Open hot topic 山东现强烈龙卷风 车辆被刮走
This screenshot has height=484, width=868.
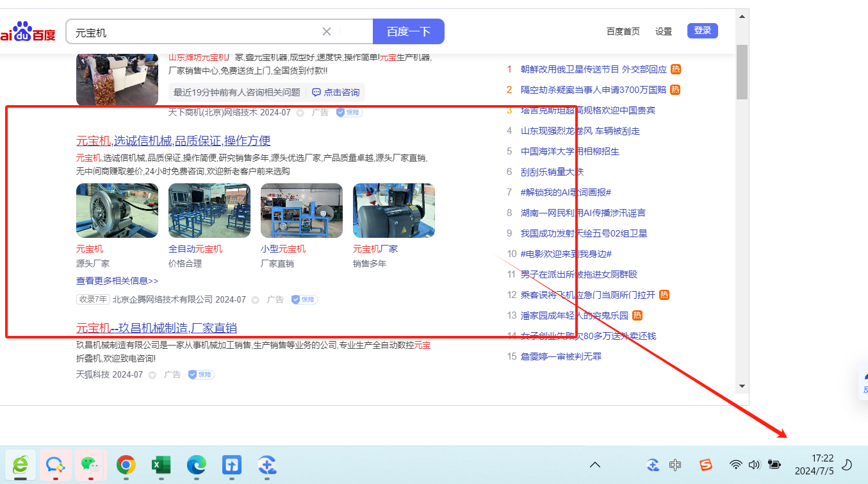(x=580, y=131)
